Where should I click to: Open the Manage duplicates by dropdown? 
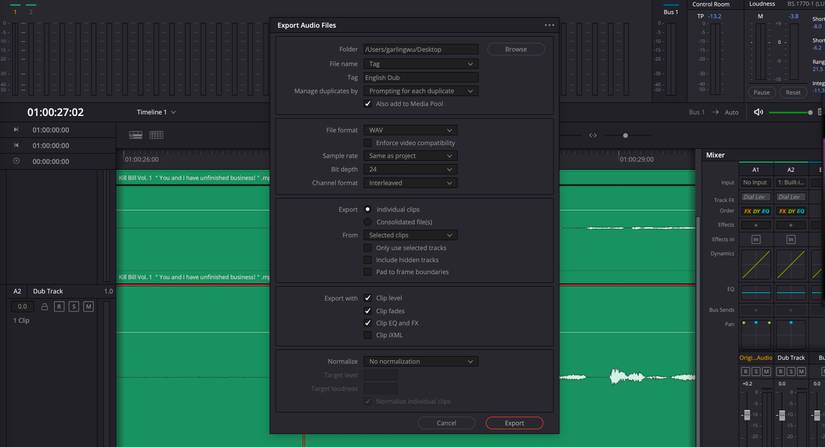coord(421,91)
